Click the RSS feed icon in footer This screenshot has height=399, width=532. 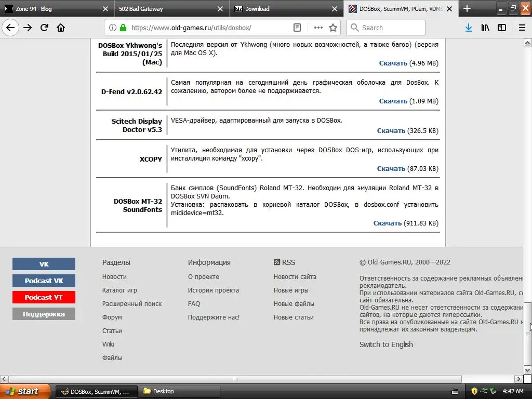click(x=277, y=262)
